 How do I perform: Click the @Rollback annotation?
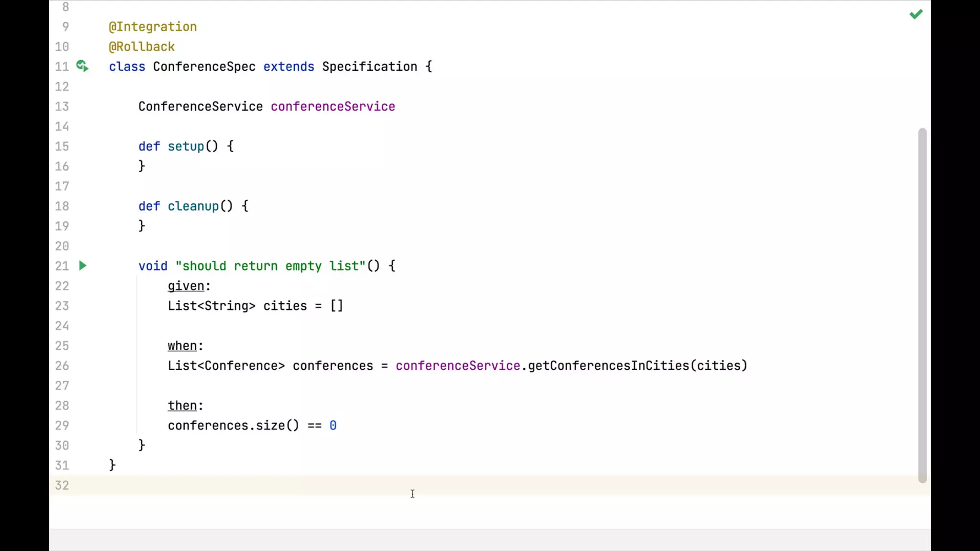[142, 47]
